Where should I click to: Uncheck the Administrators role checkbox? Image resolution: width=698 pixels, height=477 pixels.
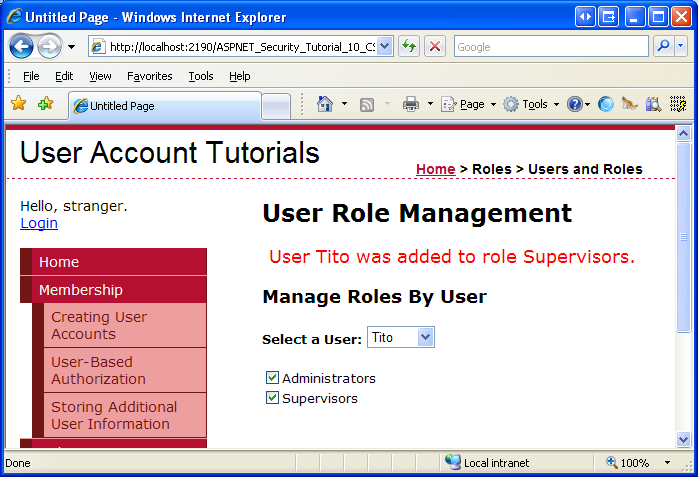[x=272, y=378]
